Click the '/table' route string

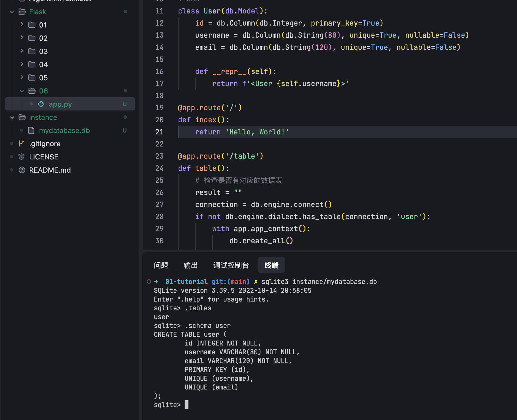pos(242,156)
